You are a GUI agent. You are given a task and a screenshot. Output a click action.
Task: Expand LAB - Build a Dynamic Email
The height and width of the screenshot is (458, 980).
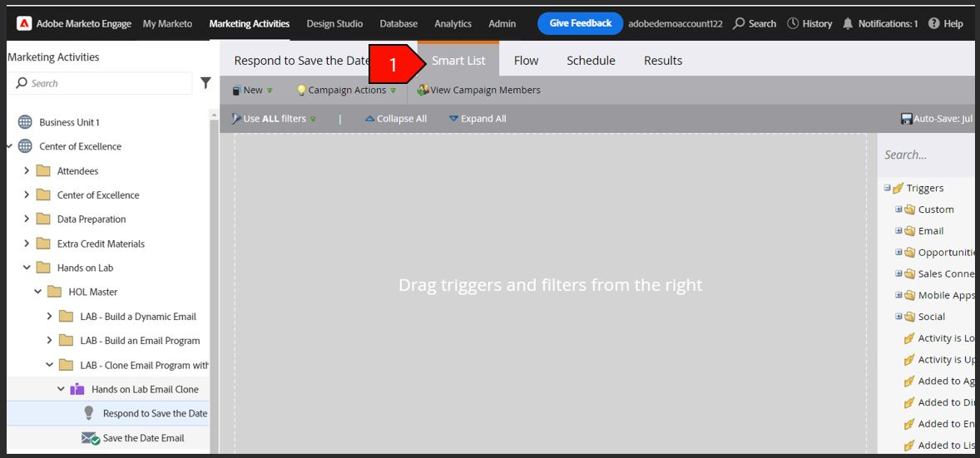(x=49, y=316)
